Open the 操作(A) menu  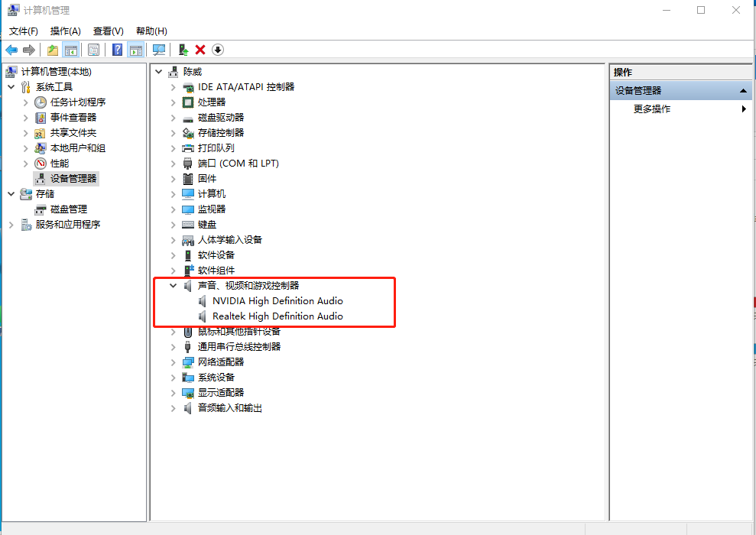[65, 31]
